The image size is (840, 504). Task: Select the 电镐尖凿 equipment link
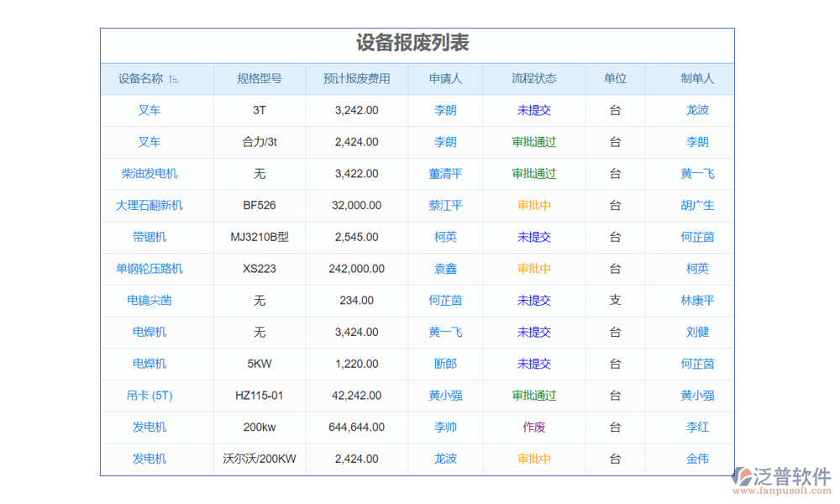[x=150, y=300]
